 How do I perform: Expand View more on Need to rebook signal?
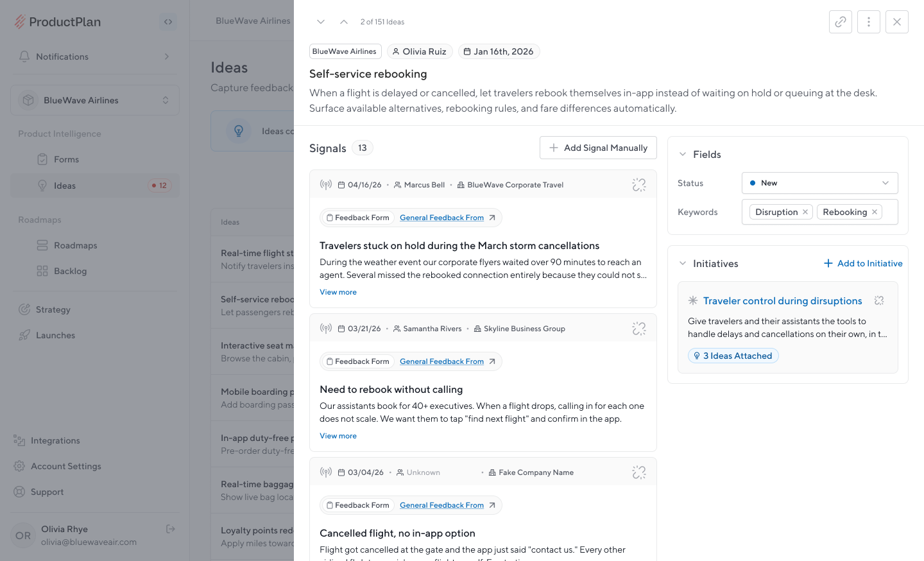click(338, 436)
